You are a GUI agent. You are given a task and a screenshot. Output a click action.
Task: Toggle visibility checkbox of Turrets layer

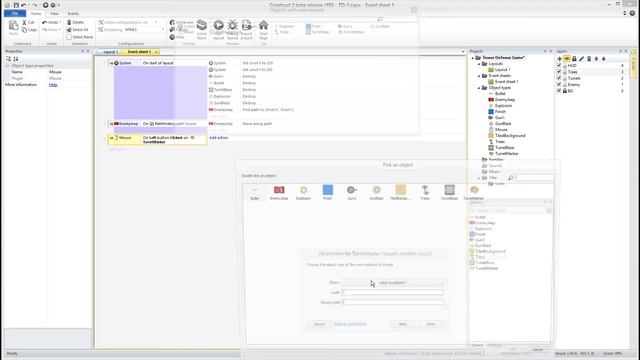point(559,78)
